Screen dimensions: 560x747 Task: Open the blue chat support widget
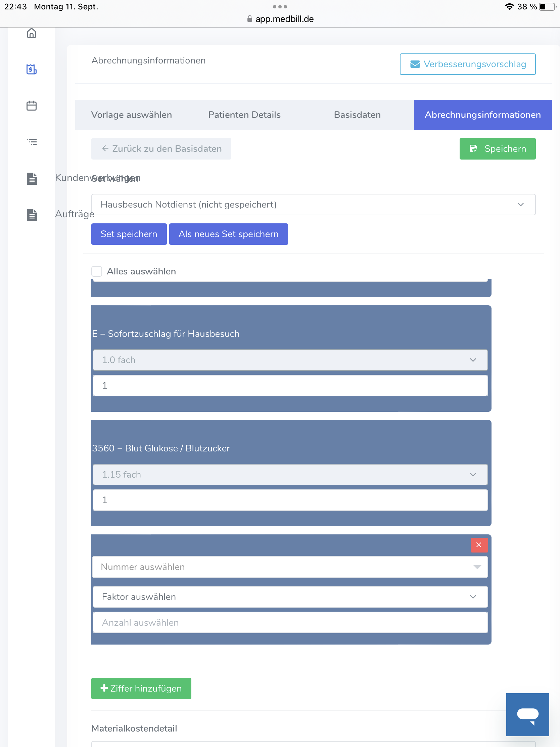click(527, 714)
